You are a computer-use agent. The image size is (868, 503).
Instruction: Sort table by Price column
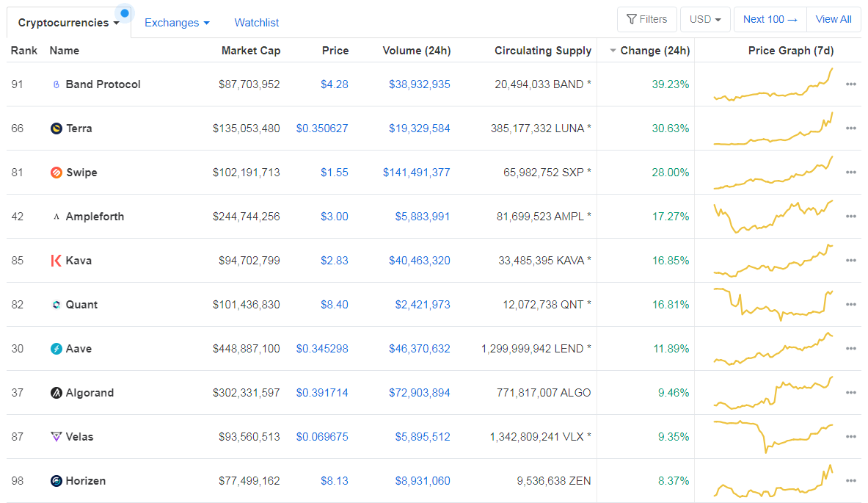click(335, 51)
